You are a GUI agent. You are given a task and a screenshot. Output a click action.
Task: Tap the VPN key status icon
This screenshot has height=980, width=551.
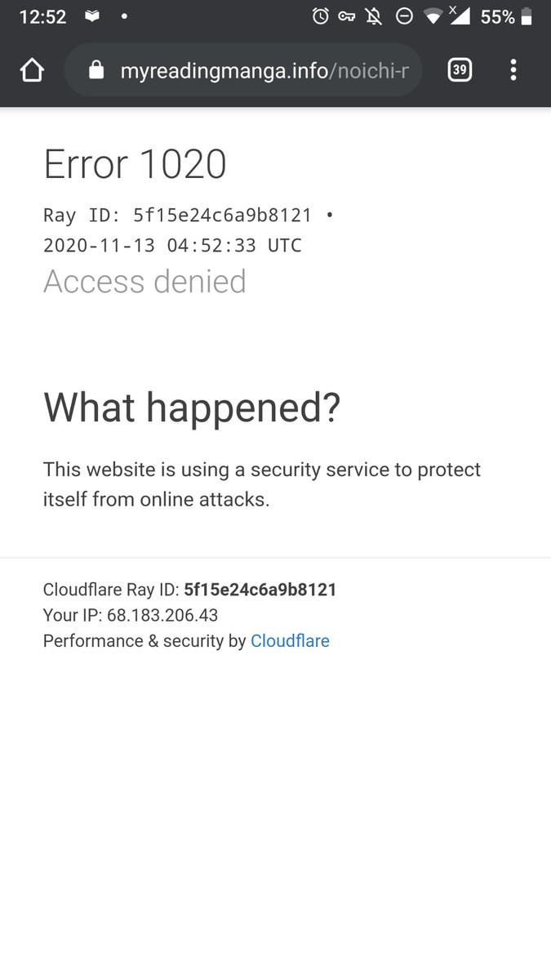point(347,16)
